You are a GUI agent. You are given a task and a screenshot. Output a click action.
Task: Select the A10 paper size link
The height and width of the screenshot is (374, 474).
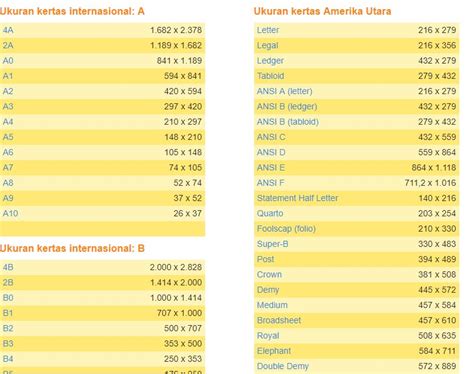10,214
